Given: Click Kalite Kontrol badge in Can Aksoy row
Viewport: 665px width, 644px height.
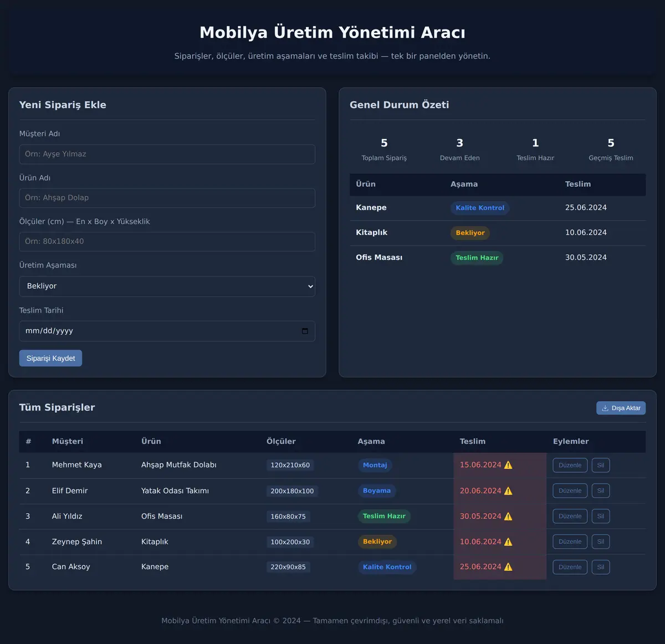Looking at the screenshot, I should click(x=387, y=567).
